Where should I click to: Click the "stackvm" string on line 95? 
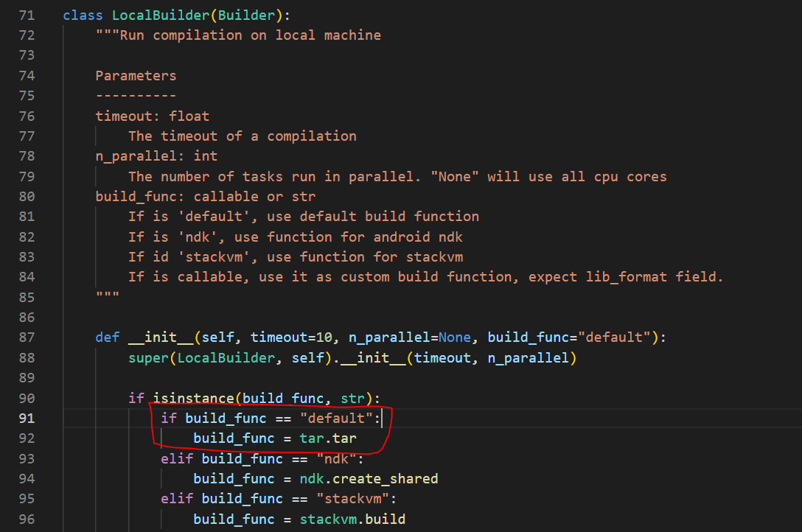353,498
